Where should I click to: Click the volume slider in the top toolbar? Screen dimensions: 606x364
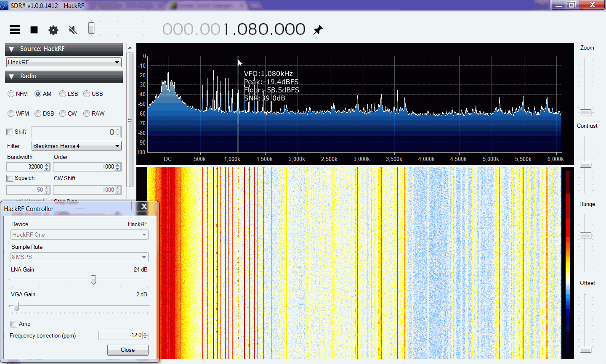tap(91, 28)
